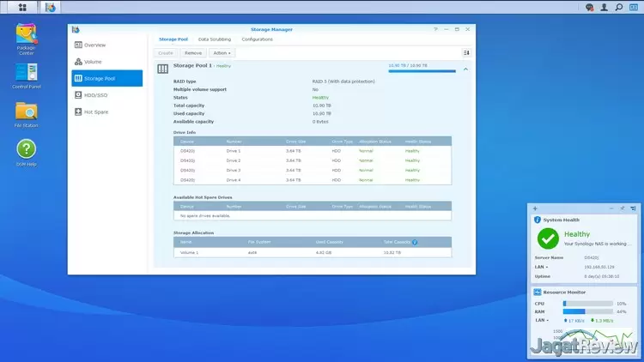
Task: Click the CPU usage bar in Resource Monitor
Action: point(587,304)
